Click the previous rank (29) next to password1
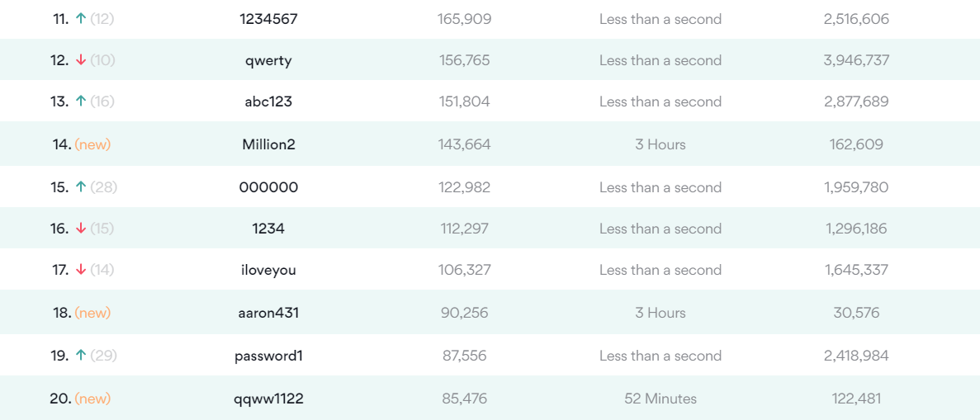Image resolution: width=980 pixels, height=420 pixels. click(104, 356)
